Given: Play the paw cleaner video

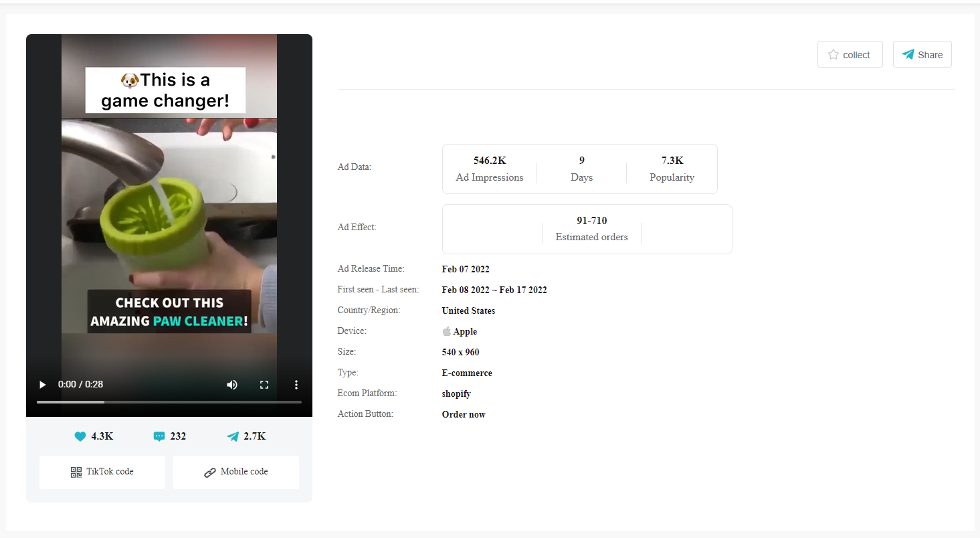Looking at the screenshot, I should (43, 385).
